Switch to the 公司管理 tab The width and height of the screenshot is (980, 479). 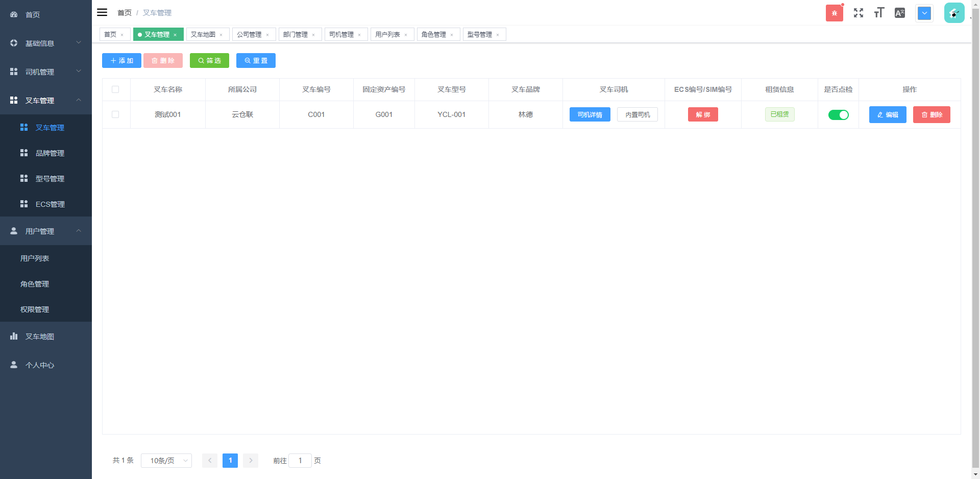pyautogui.click(x=249, y=35)
